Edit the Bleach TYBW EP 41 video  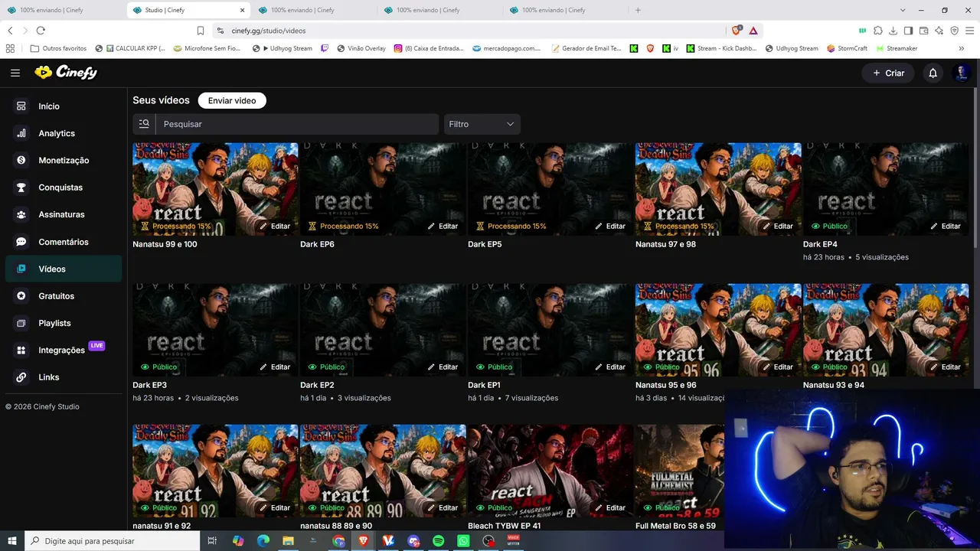pos(610,508)
